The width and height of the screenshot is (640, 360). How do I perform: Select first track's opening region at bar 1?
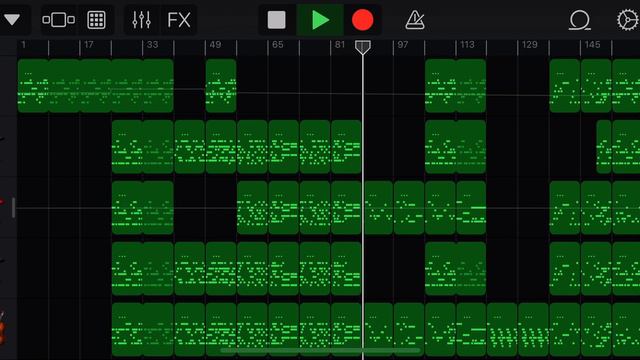pyautogui.click(x=33, y=86)
